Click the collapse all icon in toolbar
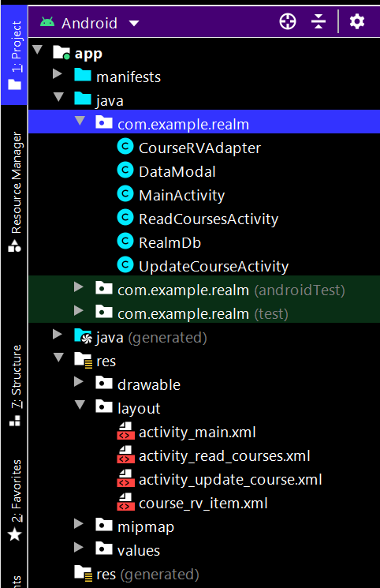This screenshot has height=588, width=380. 319,21
